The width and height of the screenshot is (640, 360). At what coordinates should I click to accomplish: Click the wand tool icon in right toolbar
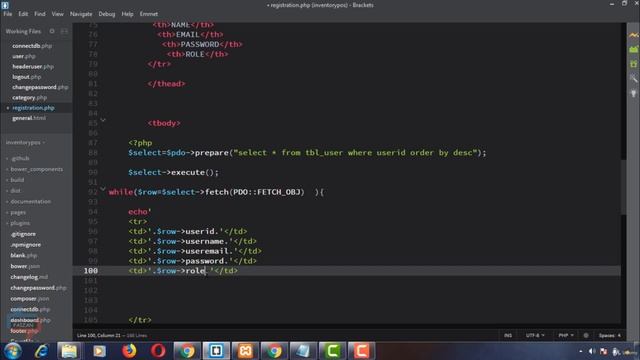(633, 78)
